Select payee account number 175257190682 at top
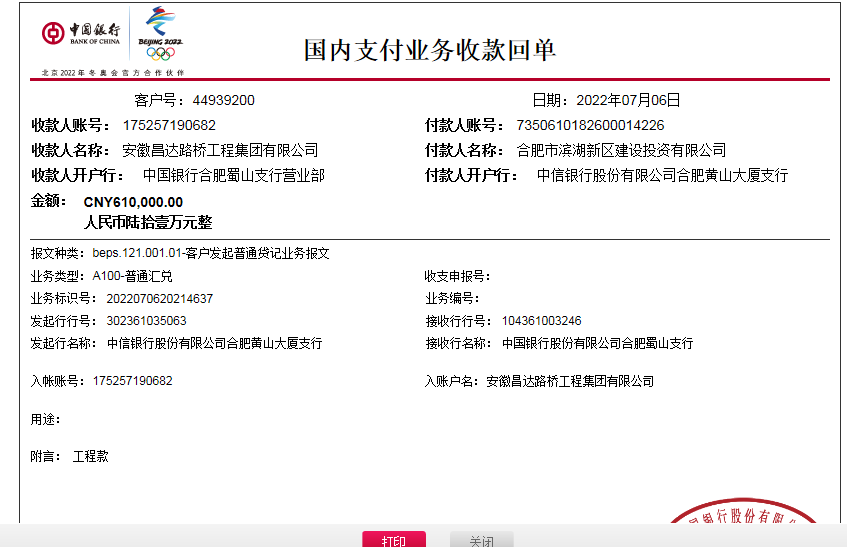This screenshot has width=847, height=547. click(x=169, y=125)
